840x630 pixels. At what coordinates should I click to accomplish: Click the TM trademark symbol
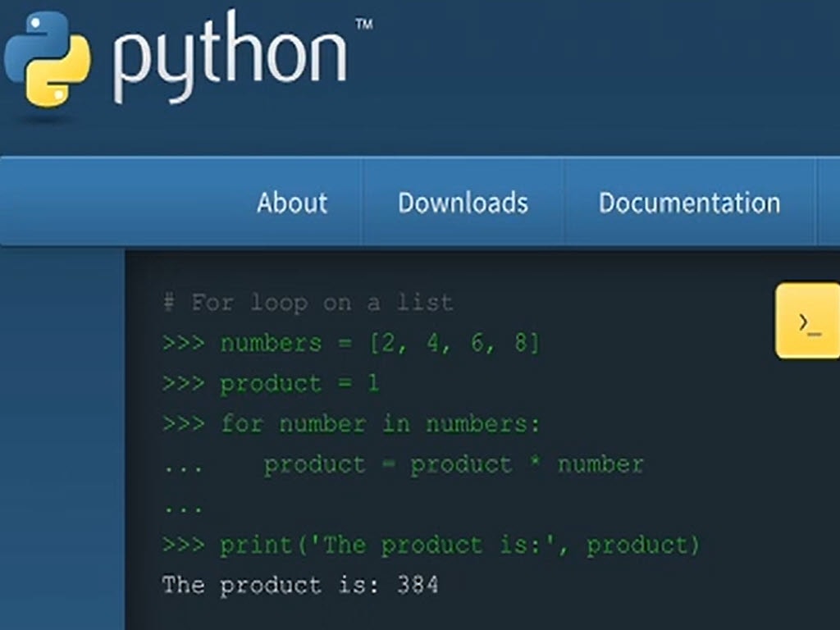tap(363, 25)
